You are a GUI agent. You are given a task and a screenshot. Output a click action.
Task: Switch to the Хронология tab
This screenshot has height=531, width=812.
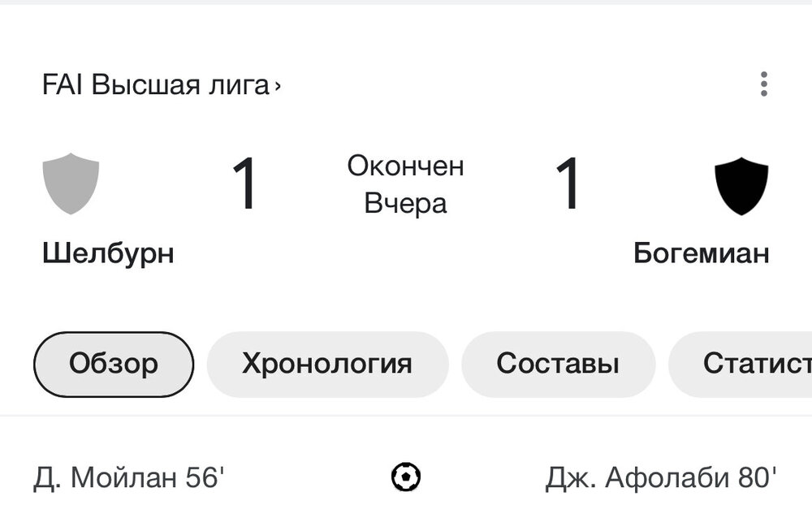pos(327,364)
